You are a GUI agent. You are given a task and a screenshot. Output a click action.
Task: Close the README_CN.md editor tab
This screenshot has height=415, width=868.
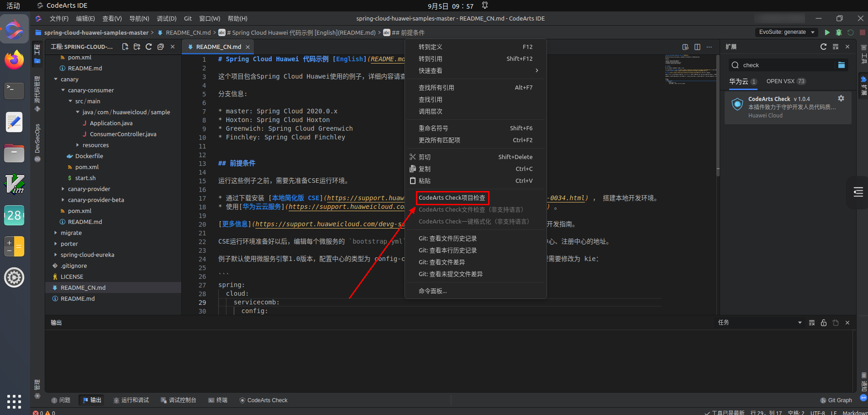click(248, 47)
